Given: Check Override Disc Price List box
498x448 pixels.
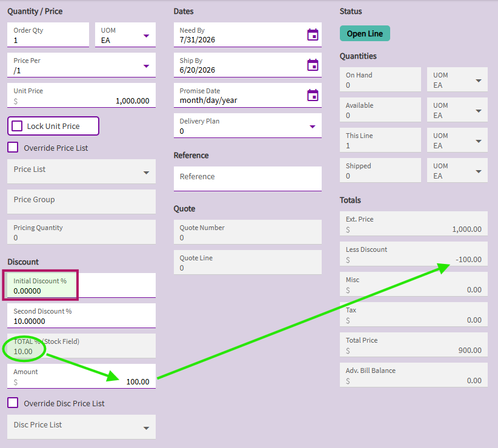Looking at the screenshot, I should click(x=13, y=403).
